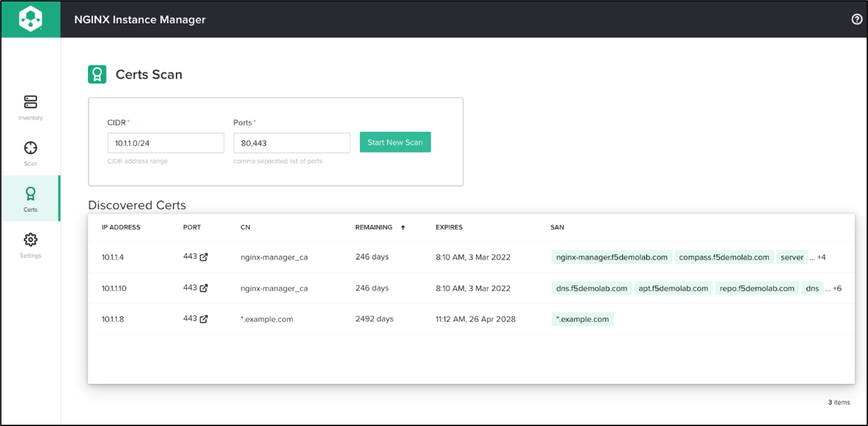Sort by EXPIRES column header
This screenshot has width=868, height=426.
[x=449, y=227]
